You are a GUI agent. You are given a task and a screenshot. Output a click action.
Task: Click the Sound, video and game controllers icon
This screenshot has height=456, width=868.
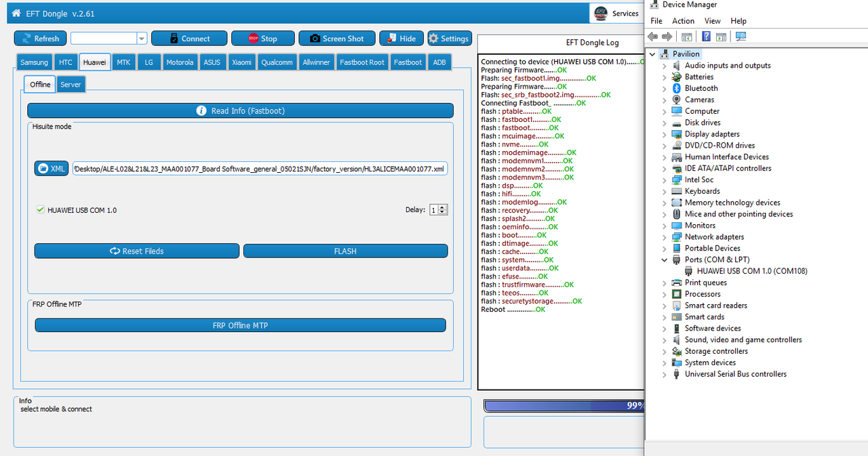tap(677, 340)
